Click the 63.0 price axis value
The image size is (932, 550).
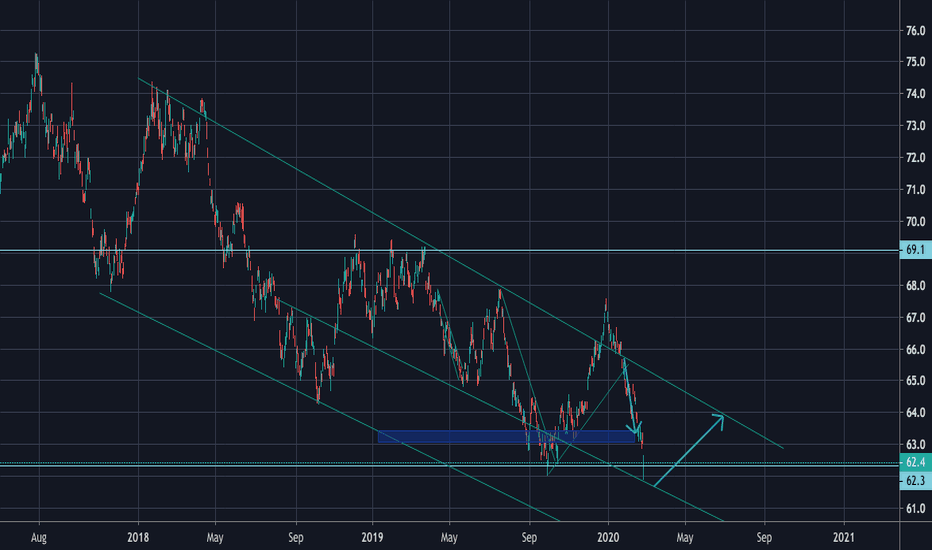point(915,445)
